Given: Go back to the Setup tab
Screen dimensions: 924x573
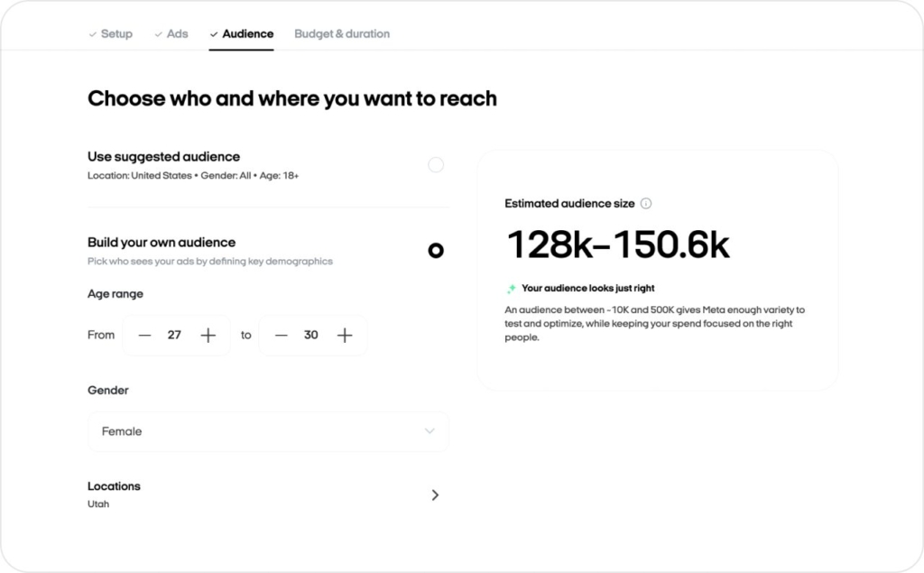Looking at the screenshot, I should 115,33.
